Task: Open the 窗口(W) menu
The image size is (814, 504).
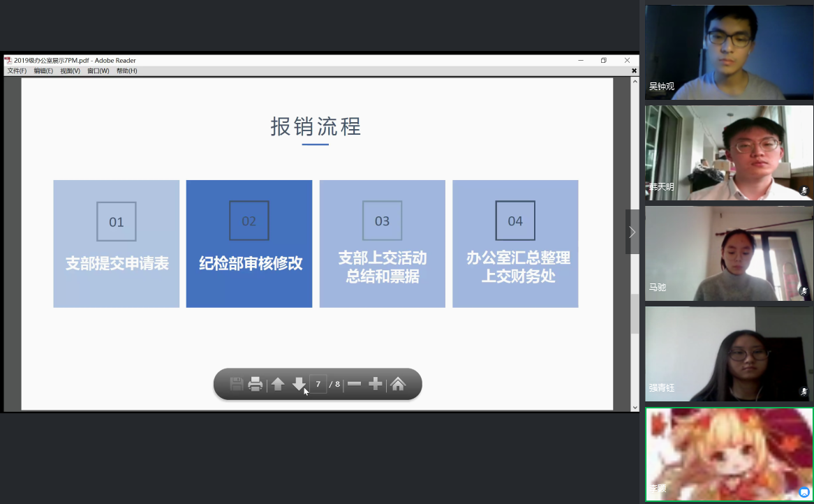Action: click(98, 71)
